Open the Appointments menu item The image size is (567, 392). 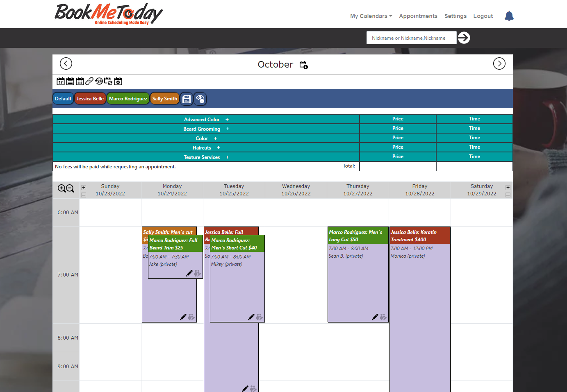click(x=418, y=16)
